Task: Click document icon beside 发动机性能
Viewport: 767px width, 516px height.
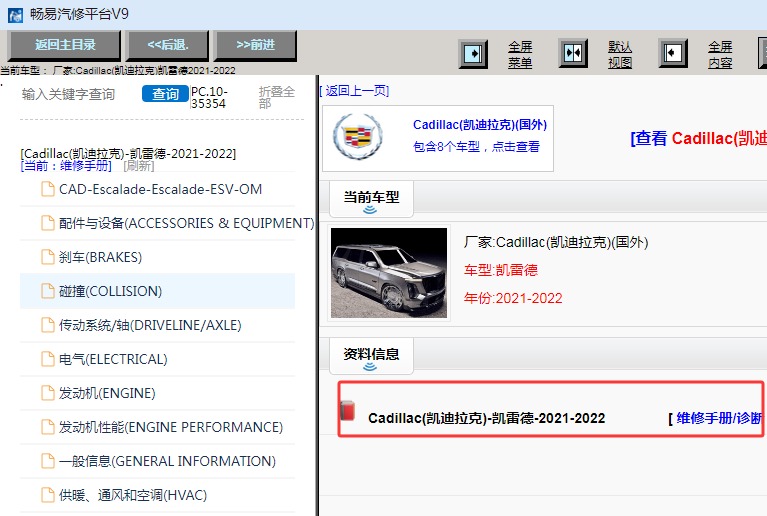Action: click(x=47, y=427)
